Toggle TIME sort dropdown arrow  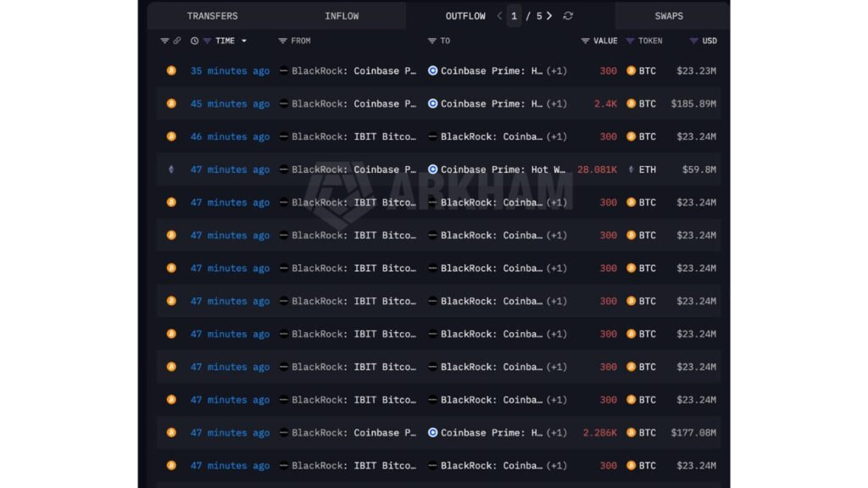point(244,41)
